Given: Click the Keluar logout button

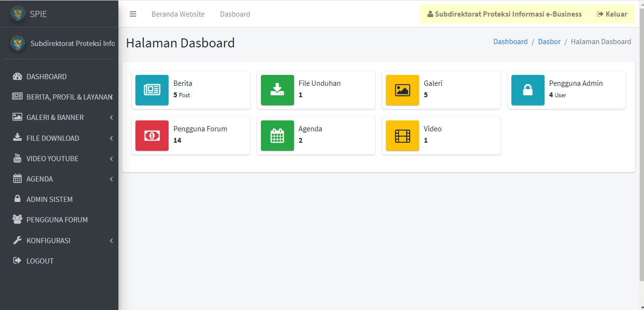Looking at the screenshot, I should point(612,14).
